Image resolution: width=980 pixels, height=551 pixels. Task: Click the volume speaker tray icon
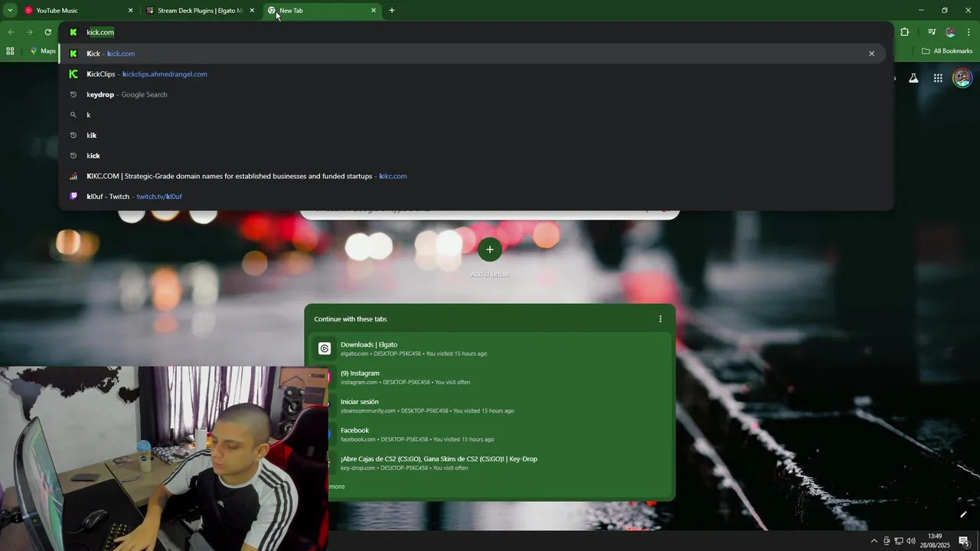coord(911,541)
